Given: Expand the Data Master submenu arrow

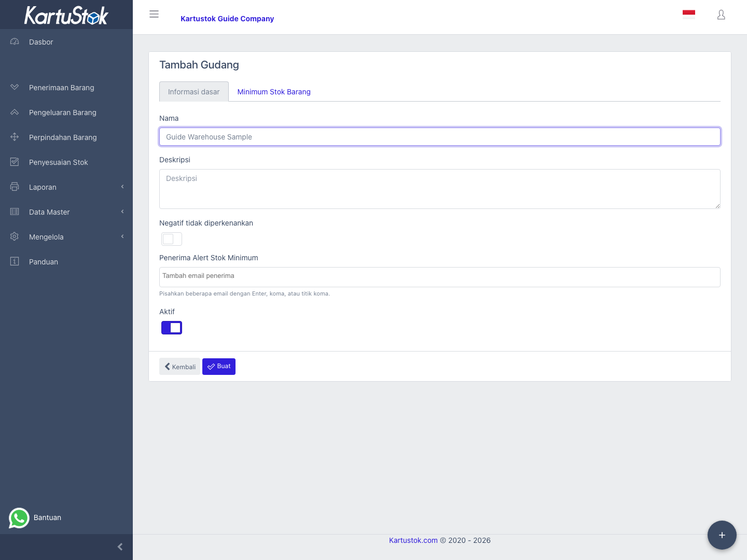Looking at the screenshot, I should click(x=122, y=212).
